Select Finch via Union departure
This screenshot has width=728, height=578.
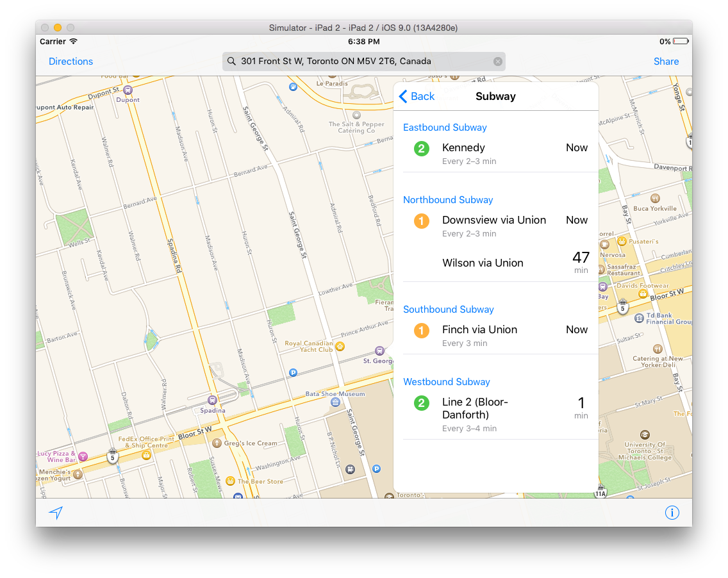point(496,336)
